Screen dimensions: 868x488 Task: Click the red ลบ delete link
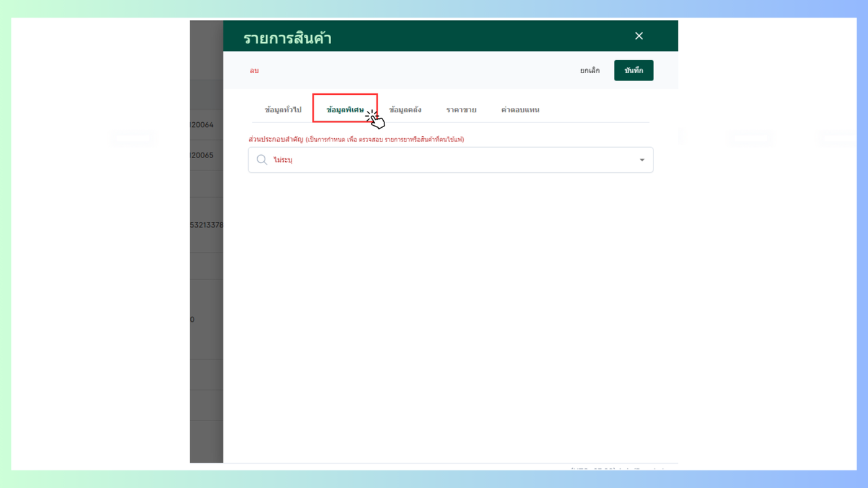click(x=254, y=71)
